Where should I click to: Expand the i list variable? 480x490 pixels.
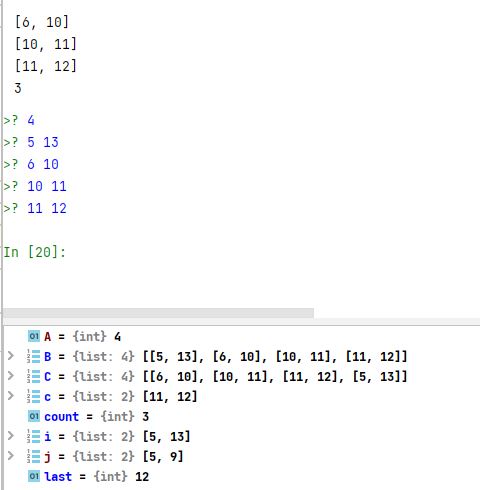click(x=11, y=436)
